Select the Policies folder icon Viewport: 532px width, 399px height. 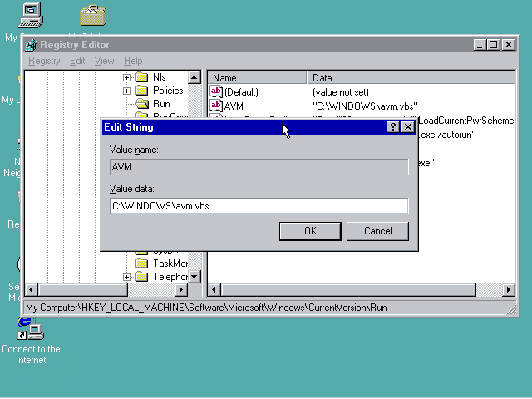click(142, 91)
